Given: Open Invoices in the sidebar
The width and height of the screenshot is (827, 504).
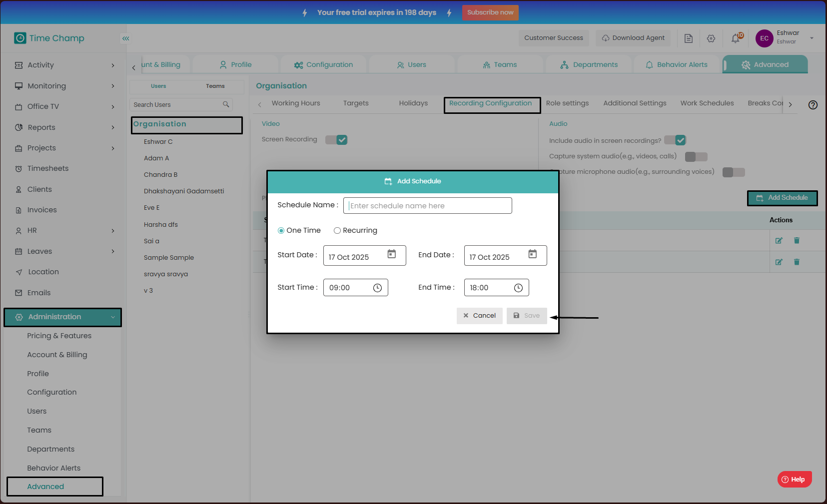Looking at the screenshot, I should pyautogui.click(x=42, y=210).
